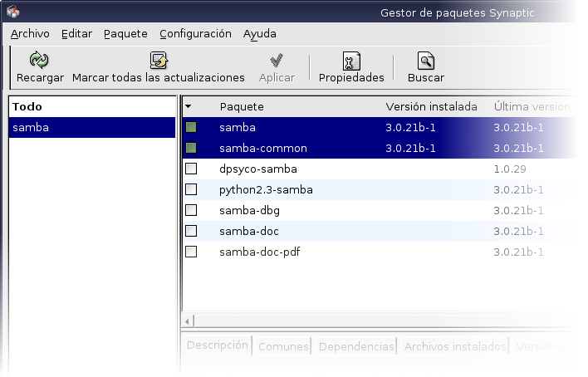Select the samba-common package row
This screenshot has height=377, width=588.
coord(380,148)
